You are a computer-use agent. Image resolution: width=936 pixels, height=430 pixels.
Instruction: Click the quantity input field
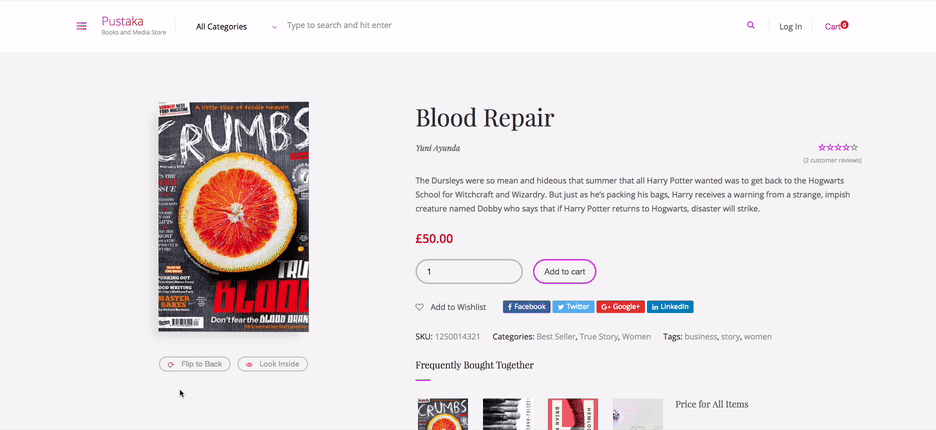point(469,272)
